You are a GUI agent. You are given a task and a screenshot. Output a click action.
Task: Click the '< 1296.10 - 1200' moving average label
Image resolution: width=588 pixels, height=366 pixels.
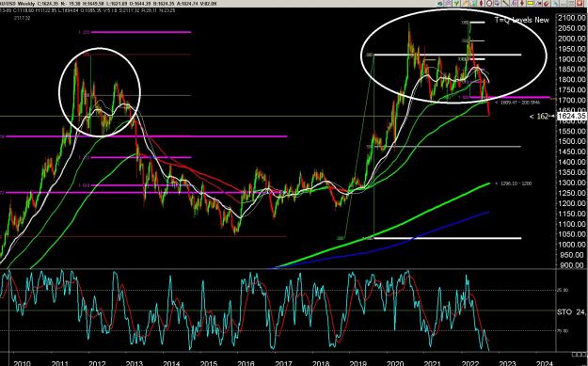(x=513, y=183)
